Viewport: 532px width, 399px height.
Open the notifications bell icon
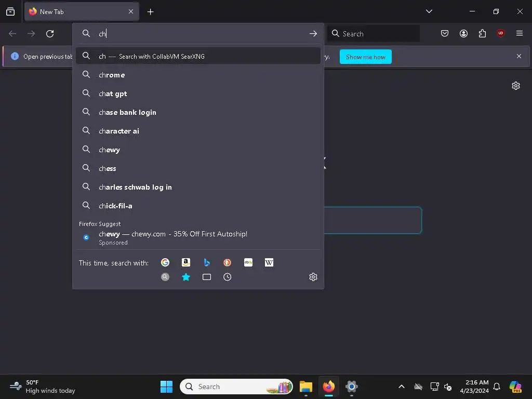[x=497, y=387]
